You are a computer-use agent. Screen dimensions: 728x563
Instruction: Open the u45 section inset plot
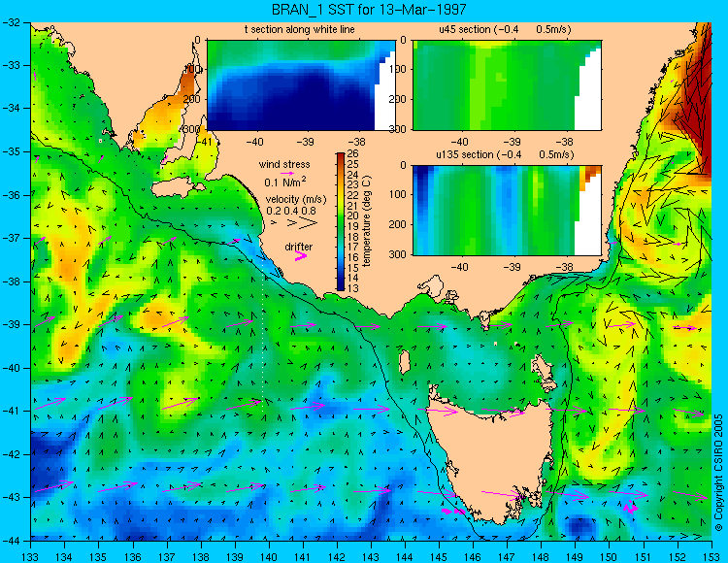tap(507, 85)
